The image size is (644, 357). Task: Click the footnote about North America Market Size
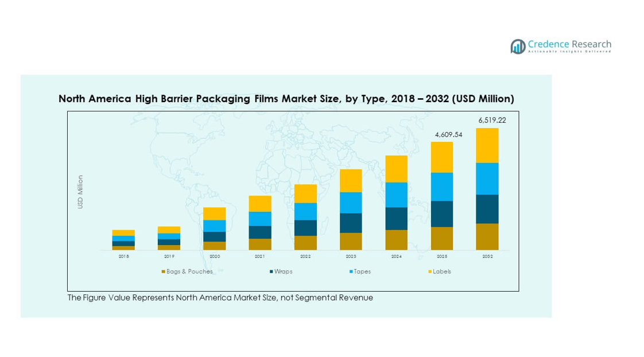pyautogui.click(x=220, y=297)
